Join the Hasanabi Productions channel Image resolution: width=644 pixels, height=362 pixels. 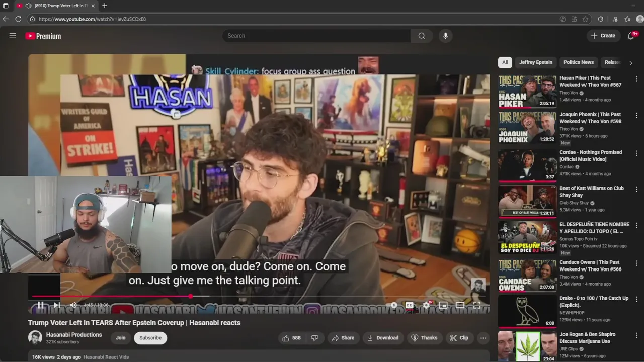121,338
